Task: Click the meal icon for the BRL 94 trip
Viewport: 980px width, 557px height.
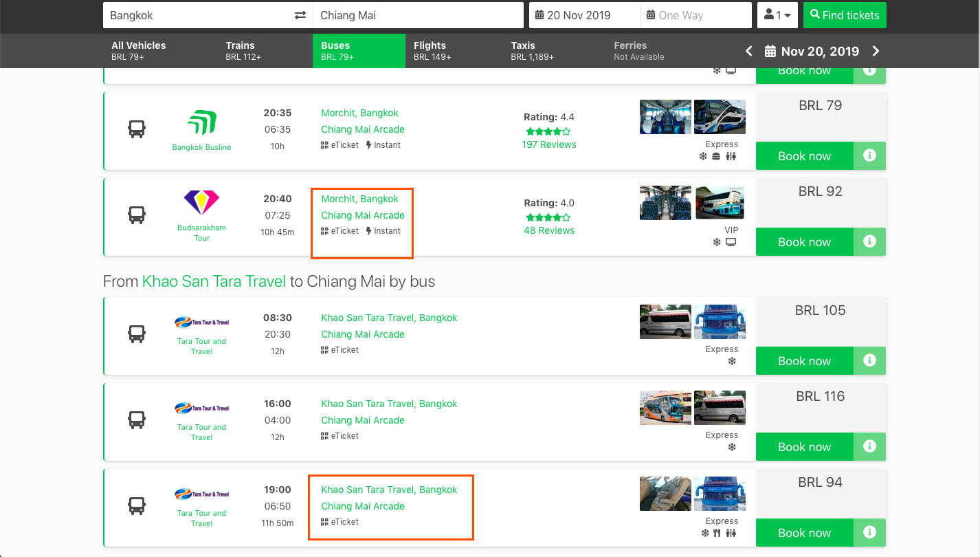Action: coord(717,533)
